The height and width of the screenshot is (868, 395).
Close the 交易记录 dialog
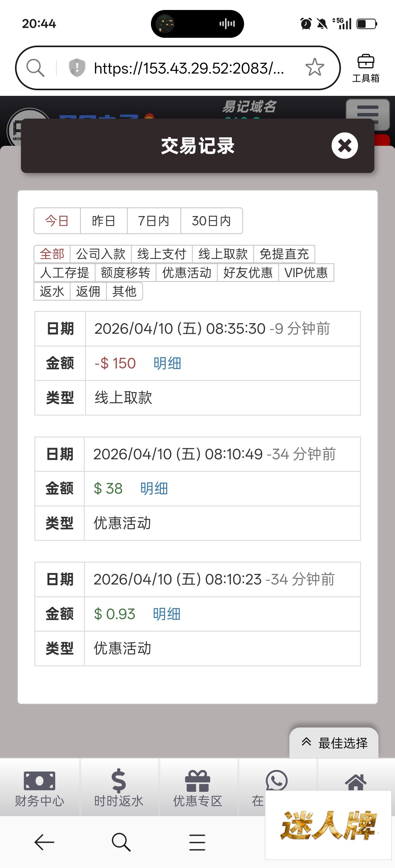(344, 146)
